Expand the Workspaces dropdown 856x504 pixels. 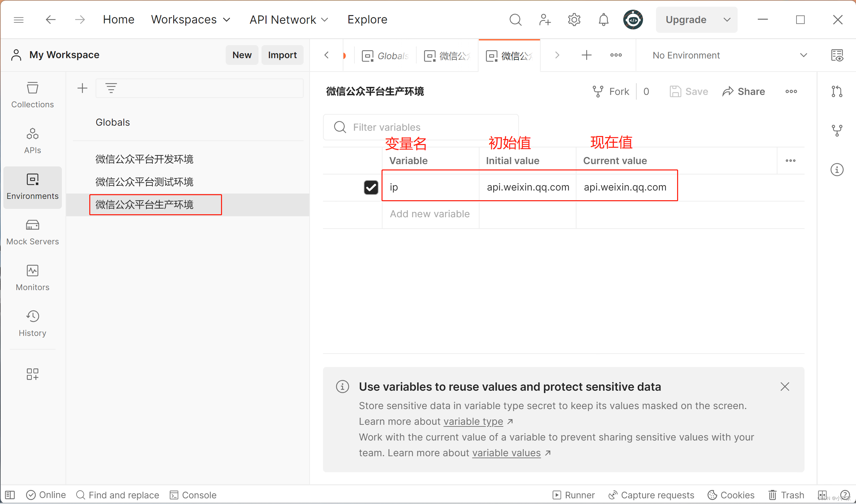click(191, 20)
